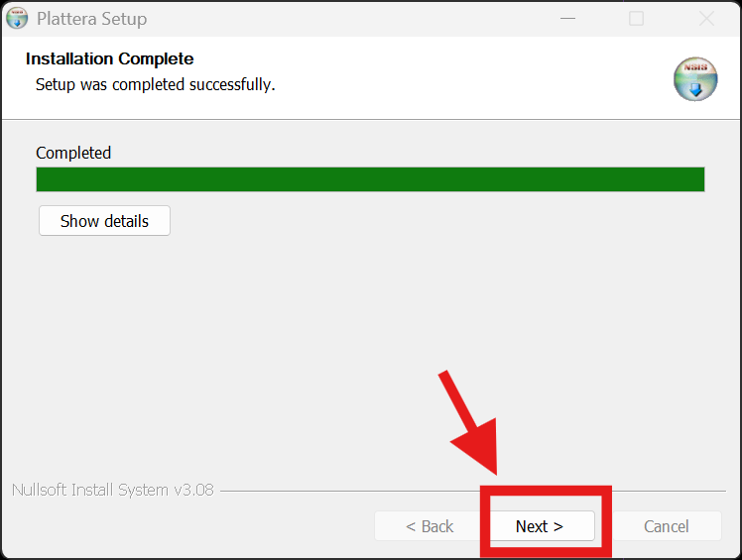
Task: Click the greyed-out Cancel button
Action: click(x=666, y=526)
